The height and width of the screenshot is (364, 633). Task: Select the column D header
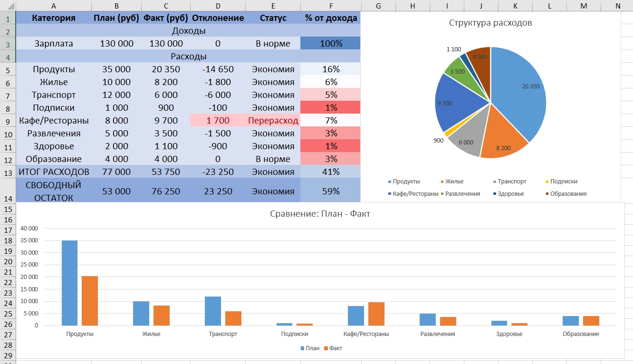coord(218,5)
